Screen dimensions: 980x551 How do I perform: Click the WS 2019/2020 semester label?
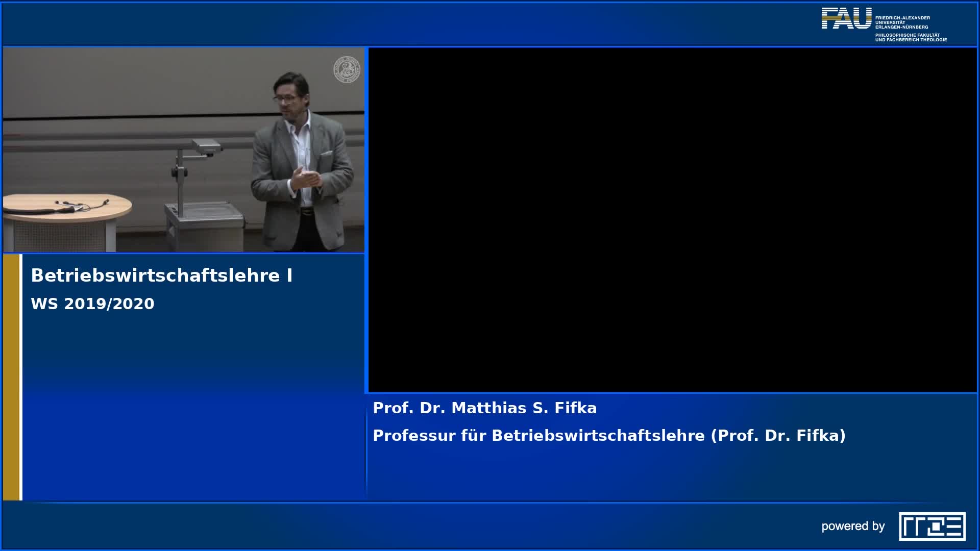(x=92, y=304)
